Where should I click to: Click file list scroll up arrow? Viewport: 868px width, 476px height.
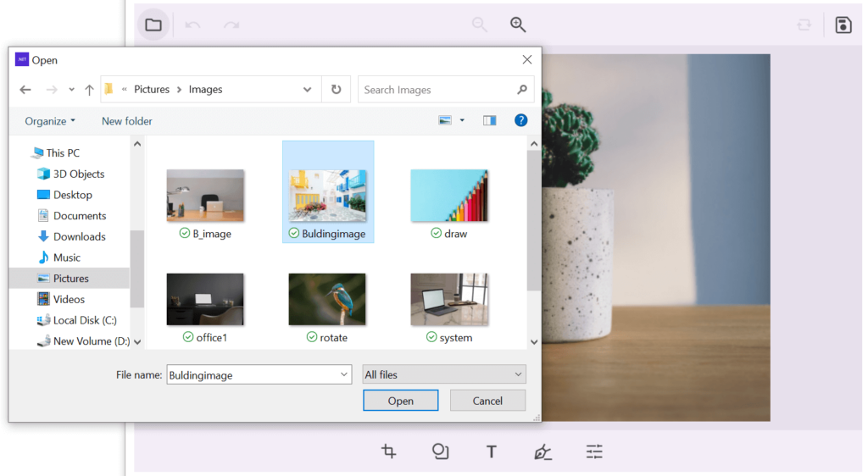pyautogui.click(x=534, y=144)
